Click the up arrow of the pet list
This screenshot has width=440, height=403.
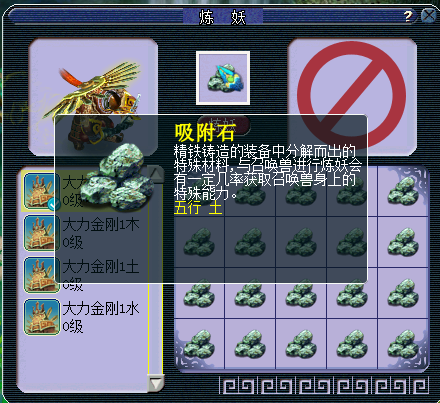pos(156,173)
